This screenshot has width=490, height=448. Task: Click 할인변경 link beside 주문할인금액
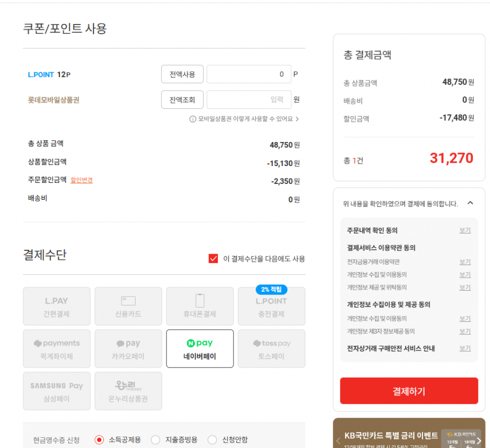point(82,180)
